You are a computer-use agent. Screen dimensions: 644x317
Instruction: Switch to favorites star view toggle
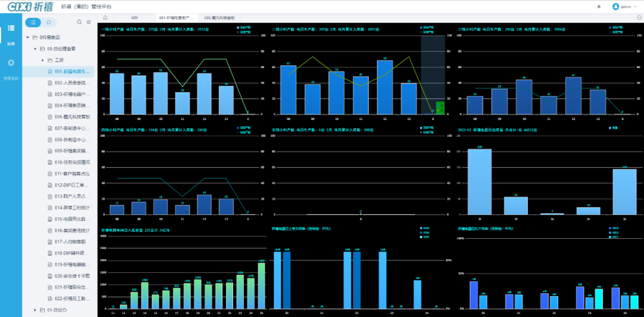pos(48,22)
